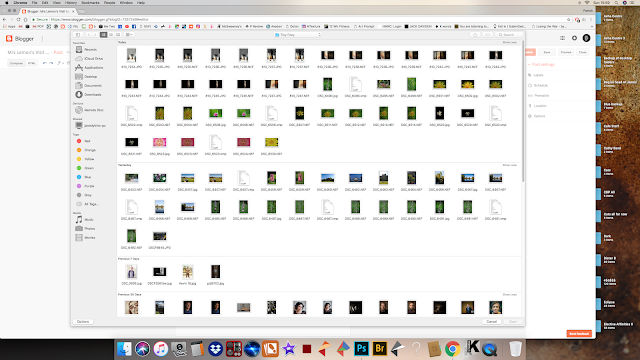Switch file dialog to list view
This screenshot has height=360, width=640.
click(x=111, y=35)
